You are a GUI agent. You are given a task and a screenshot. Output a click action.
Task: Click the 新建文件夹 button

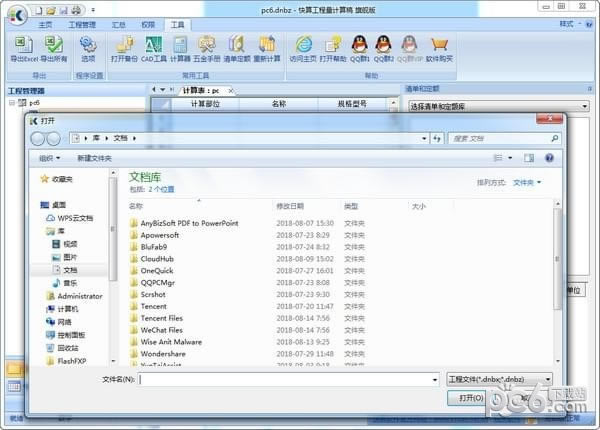point(95,158)
